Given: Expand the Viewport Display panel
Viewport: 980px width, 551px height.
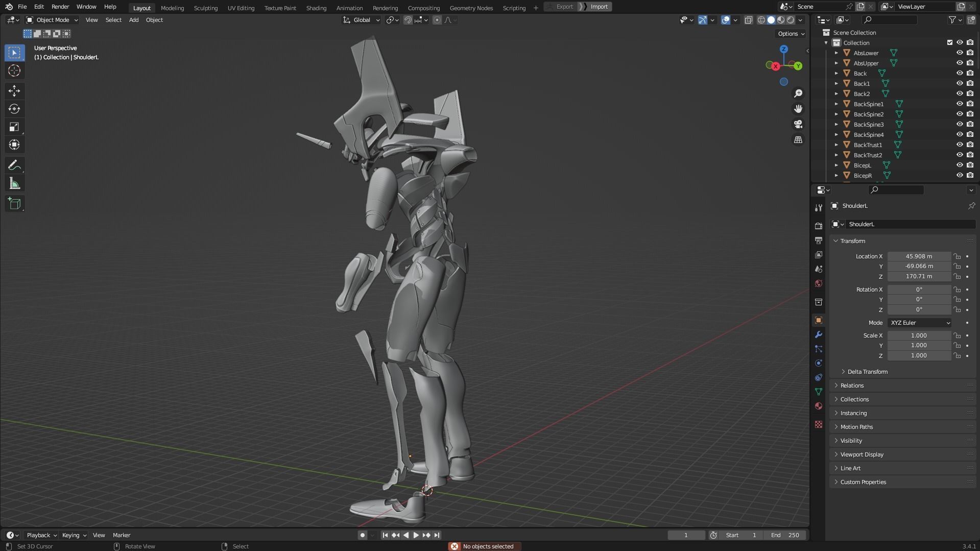Looking at the screenshot, I should 862,454.
